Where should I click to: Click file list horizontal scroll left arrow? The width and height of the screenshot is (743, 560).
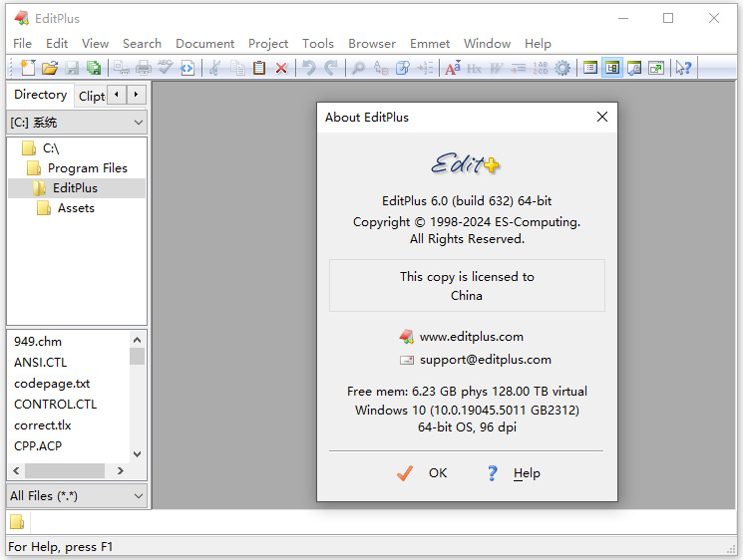pos(16,470)
